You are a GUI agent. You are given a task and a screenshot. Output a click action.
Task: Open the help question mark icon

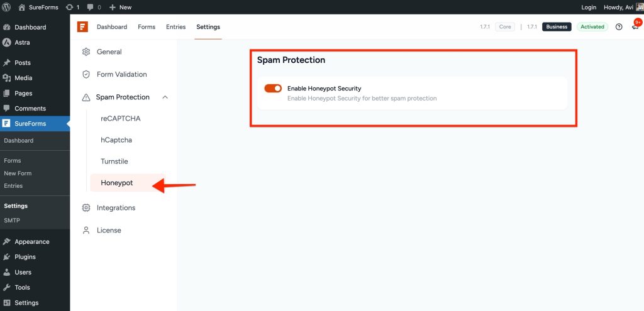(x=619, y=26)
